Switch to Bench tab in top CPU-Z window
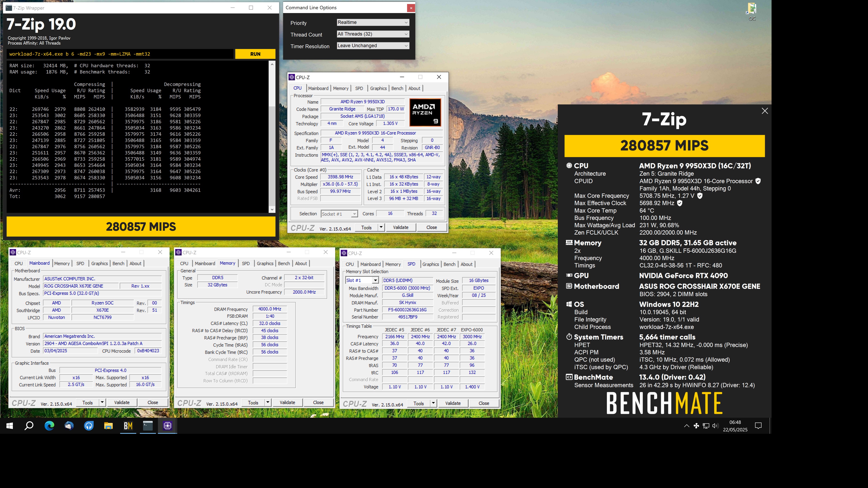Screen dimensions: 868x488 (x=397, y=88)
